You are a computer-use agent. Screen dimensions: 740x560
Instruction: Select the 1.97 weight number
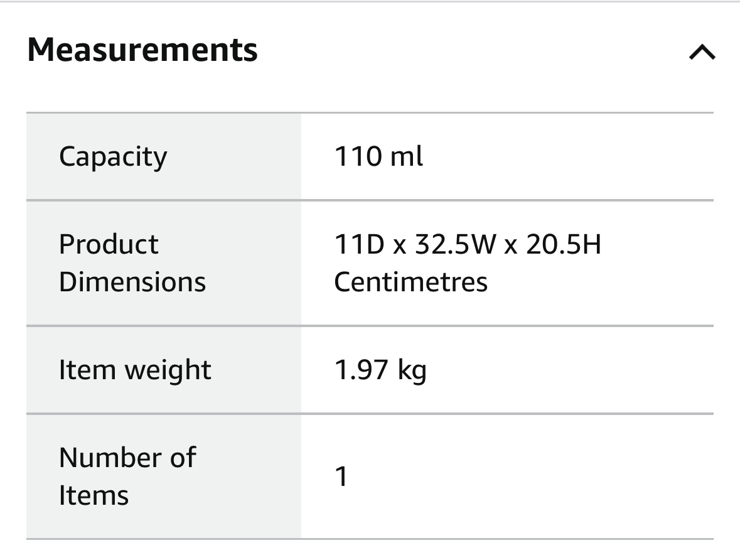click(362, 370)
